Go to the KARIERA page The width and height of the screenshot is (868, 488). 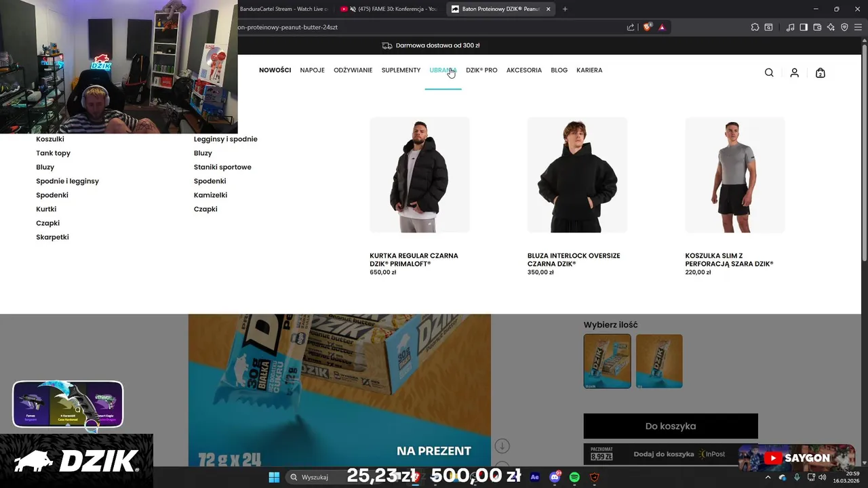[x=589, y=70]
